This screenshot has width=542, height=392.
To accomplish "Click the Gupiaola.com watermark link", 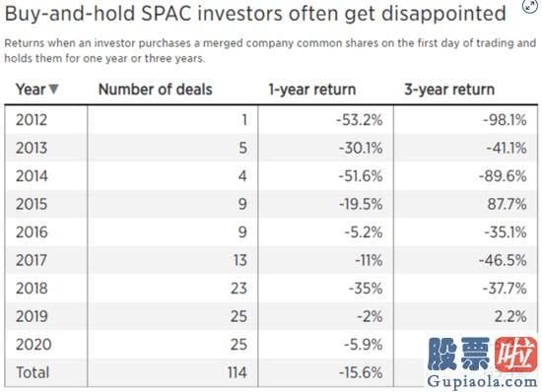I will pyautogui.click(x=482, y=382).
